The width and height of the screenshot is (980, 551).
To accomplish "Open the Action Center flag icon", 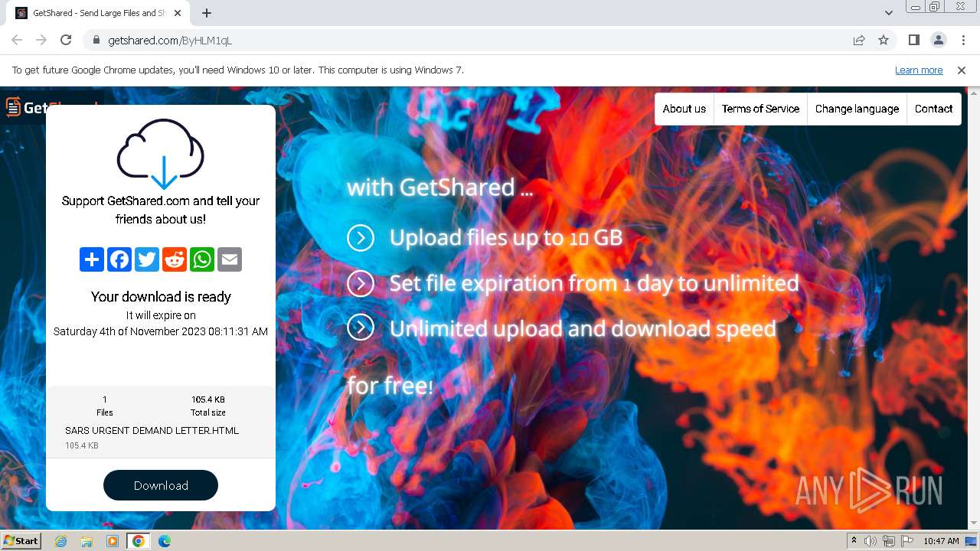I will 907,541.
